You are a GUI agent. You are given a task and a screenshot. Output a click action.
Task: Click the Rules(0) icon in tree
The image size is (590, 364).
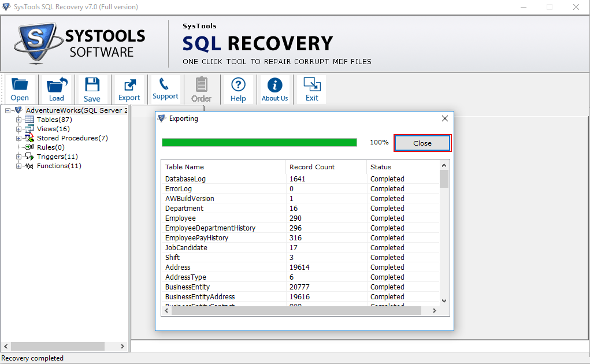tap(29, 147)
